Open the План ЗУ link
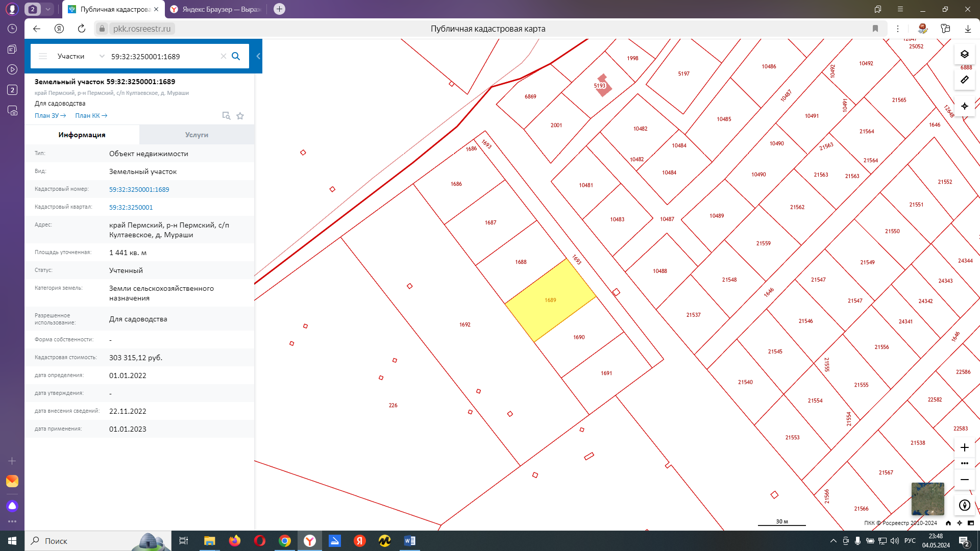The width and height of the screenshot is (980, 551). 50,116
